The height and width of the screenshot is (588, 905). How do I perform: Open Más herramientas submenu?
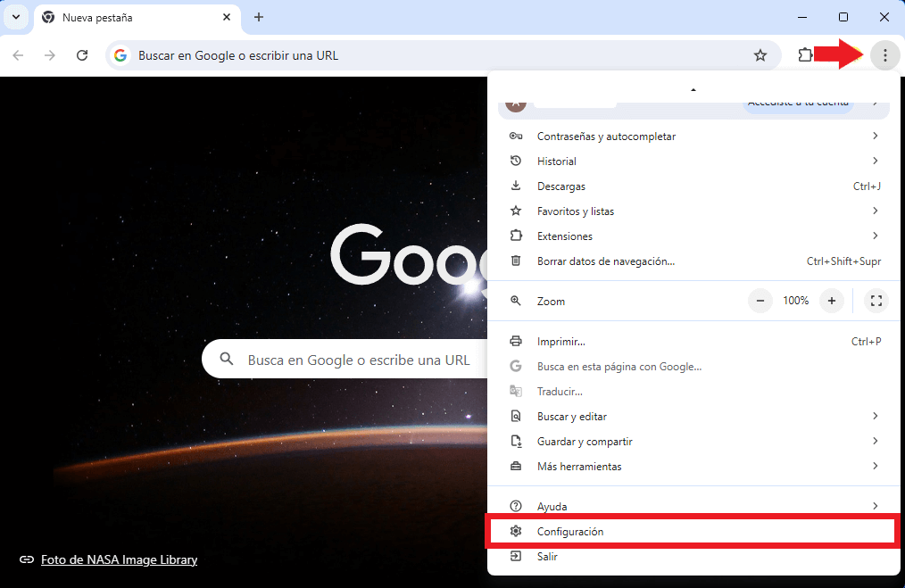[x=693, y=467]
